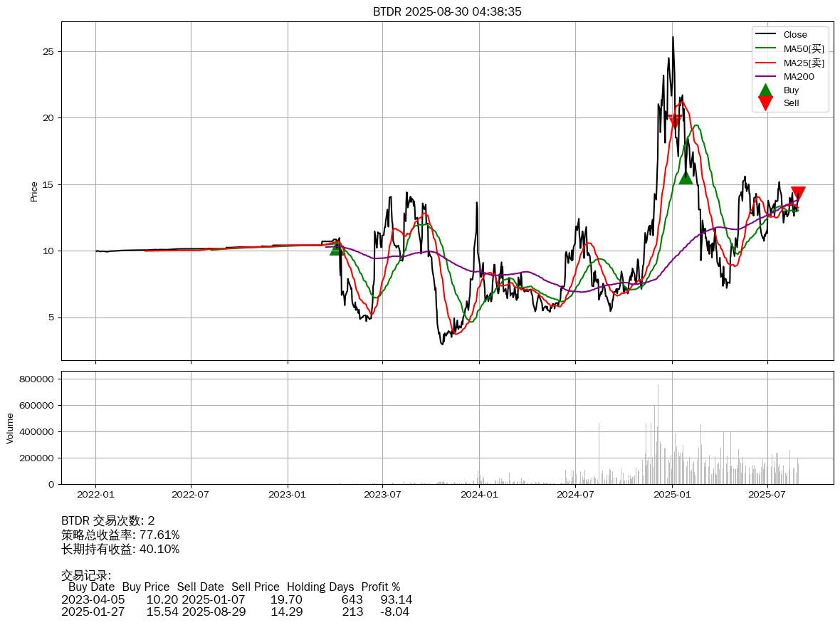Click the black Close line swatch in legend
The image size is (840, 625).
coord(765,34)
